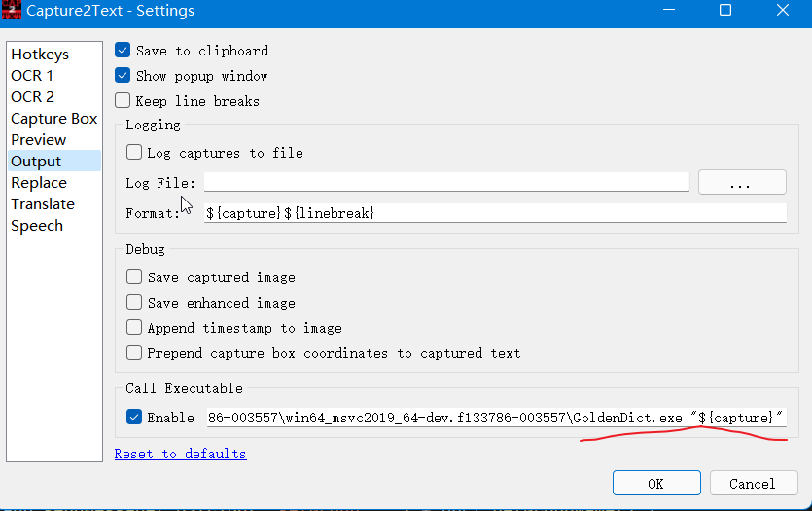
Task: Cancel the settings dialog
Action: click(753, 483)
